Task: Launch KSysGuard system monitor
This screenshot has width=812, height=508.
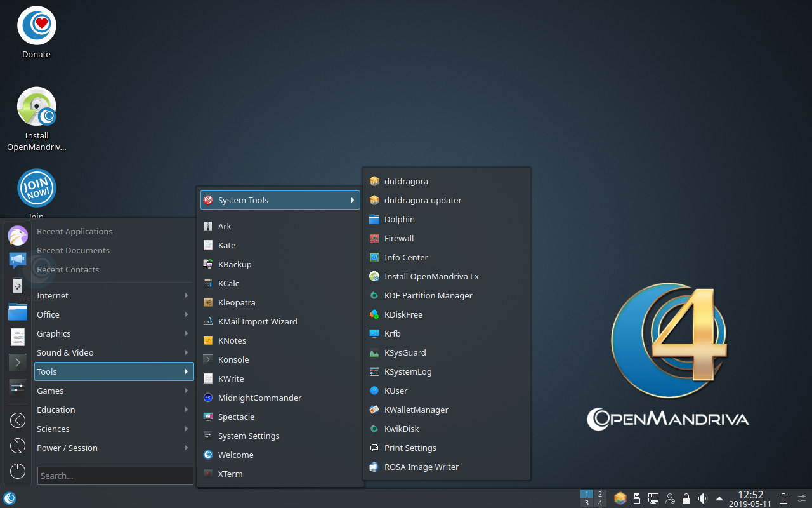Action: pyautogui.click(x=446, y=352)
